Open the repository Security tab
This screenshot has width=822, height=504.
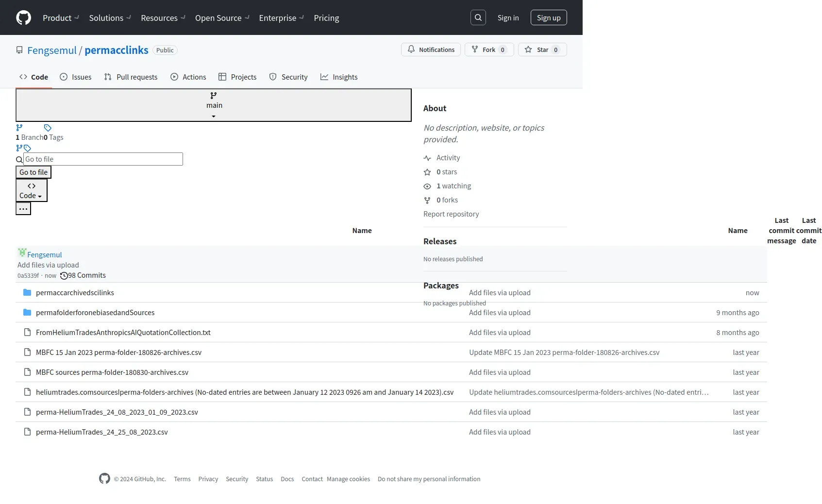(x=288, y=77)
